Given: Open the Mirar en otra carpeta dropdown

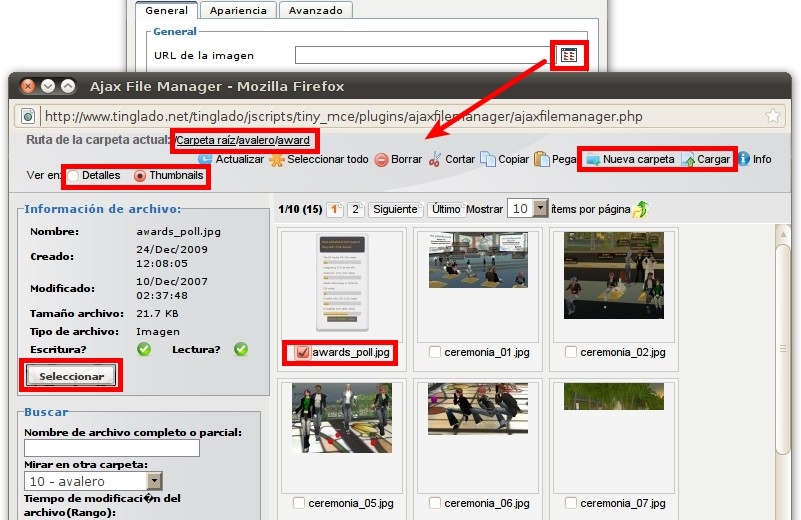Looking at the screenshot, I should pyautogui.click(x=93, y=481).
